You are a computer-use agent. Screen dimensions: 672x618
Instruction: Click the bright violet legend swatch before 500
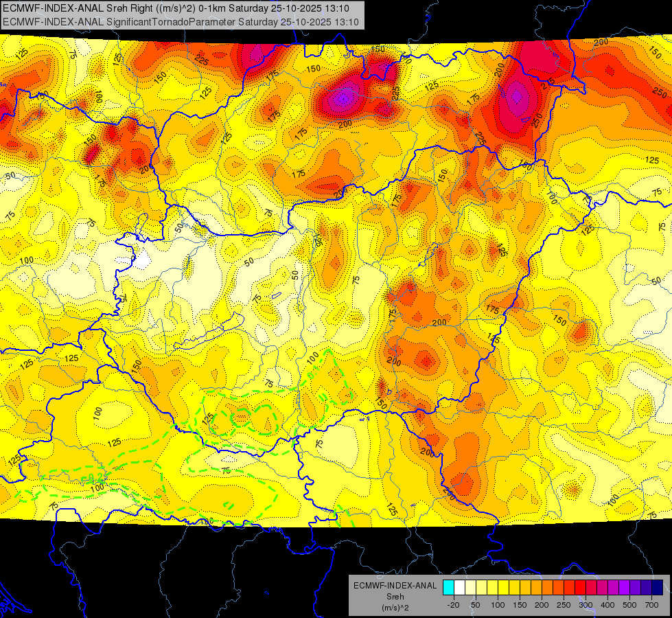[625, 587]
